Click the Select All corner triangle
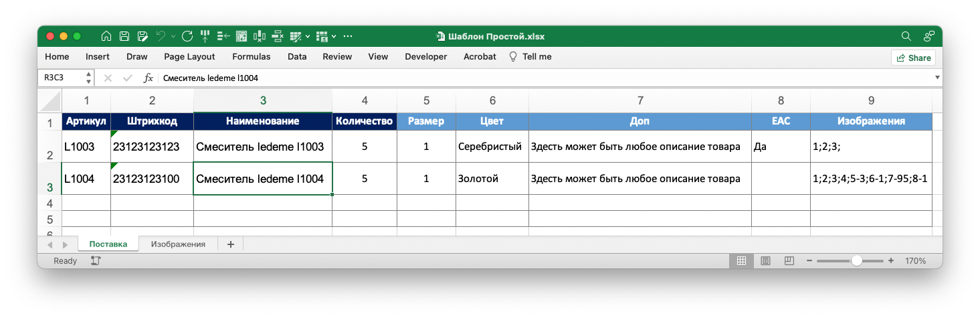980x318 pixels. pyautogui.click(x=50, y=101)
